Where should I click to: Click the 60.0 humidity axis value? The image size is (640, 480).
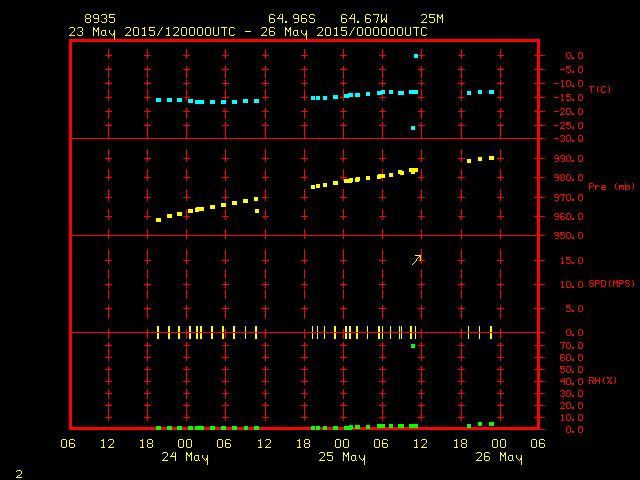point(571,358)
